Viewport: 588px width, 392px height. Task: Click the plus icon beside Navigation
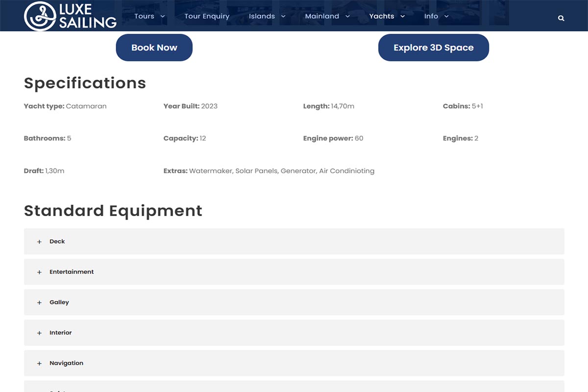coord(39,363)
